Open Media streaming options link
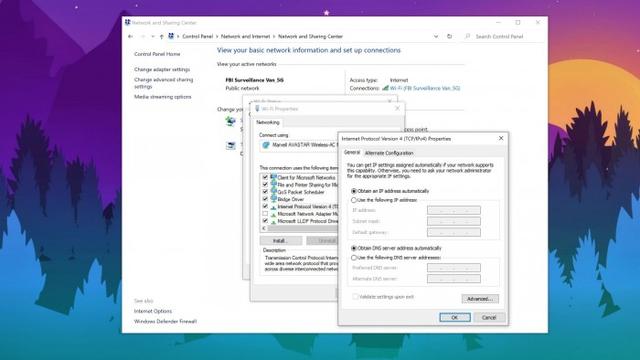640x360 pixels. click(163, 97)
